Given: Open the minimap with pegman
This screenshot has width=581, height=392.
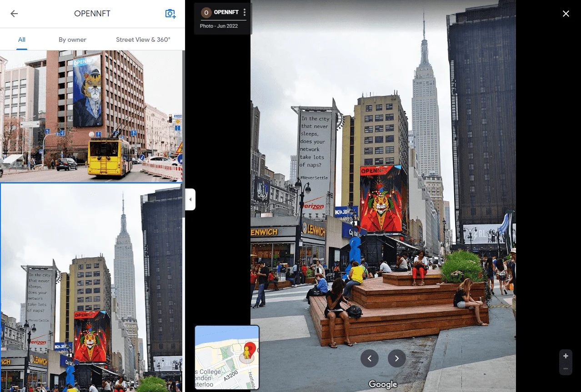Looking at the screenshot, I should point(227,357).
